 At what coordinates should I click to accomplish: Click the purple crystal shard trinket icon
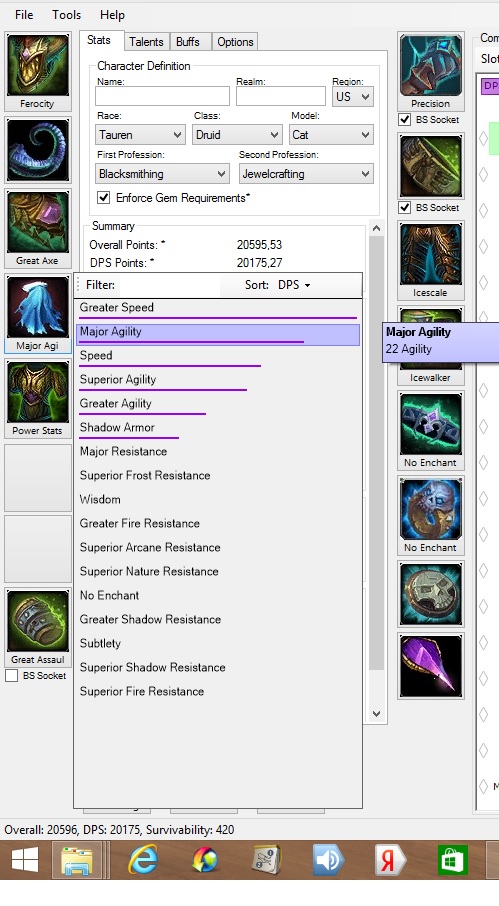pos(430,666)
